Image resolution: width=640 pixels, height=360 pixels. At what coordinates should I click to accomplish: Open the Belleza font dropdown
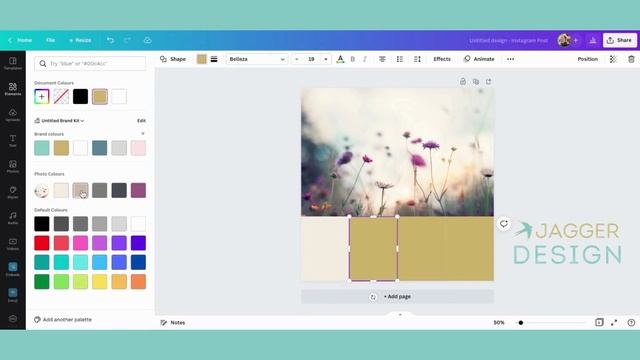[257, 59]
